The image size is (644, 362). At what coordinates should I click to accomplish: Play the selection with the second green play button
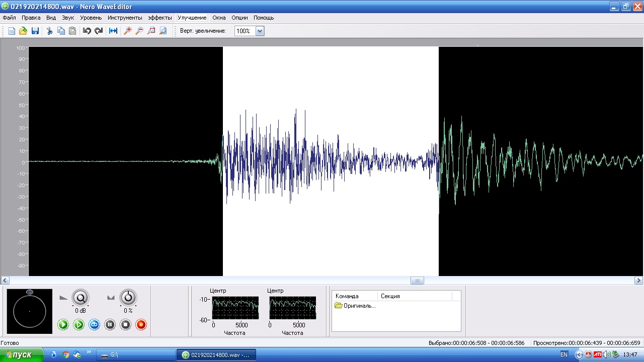78,325
